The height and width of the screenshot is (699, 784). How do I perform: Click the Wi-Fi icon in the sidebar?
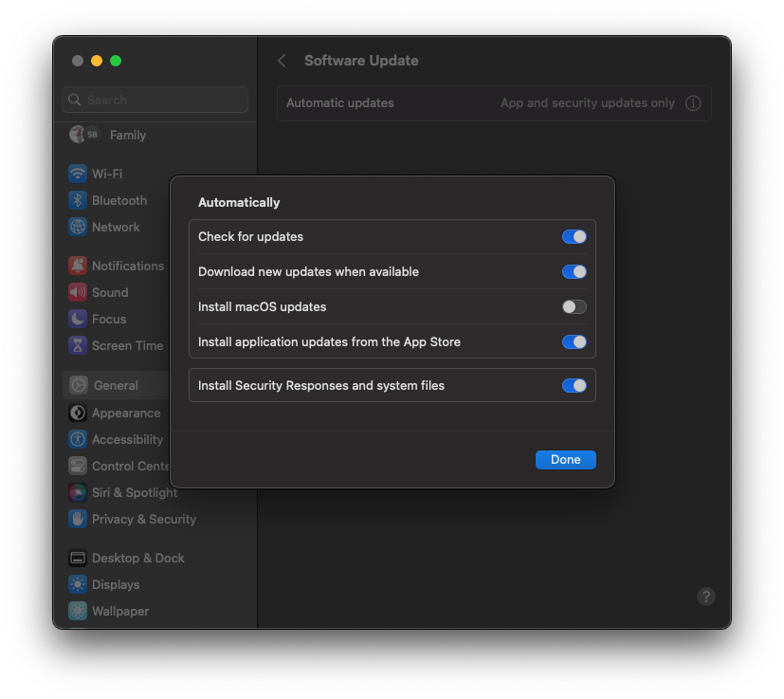(78, 174)
